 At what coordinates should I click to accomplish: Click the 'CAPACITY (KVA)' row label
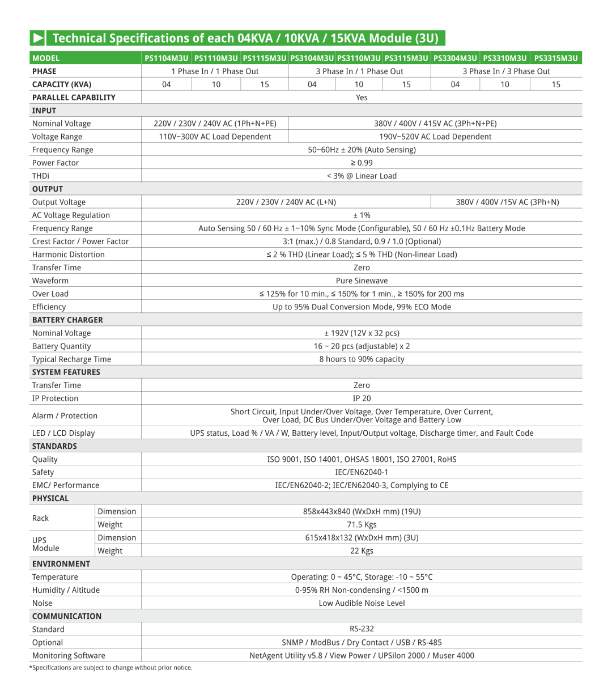[x=62, y=84]
